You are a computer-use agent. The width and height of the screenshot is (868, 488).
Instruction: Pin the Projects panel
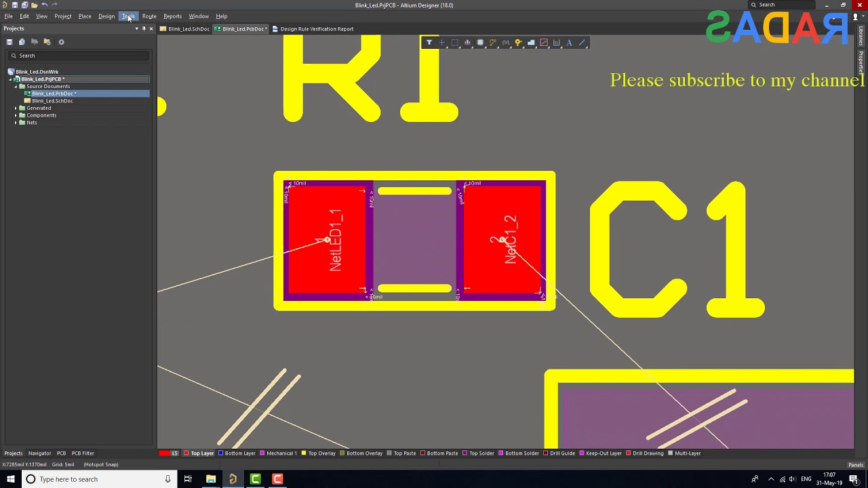pos(144,28)
